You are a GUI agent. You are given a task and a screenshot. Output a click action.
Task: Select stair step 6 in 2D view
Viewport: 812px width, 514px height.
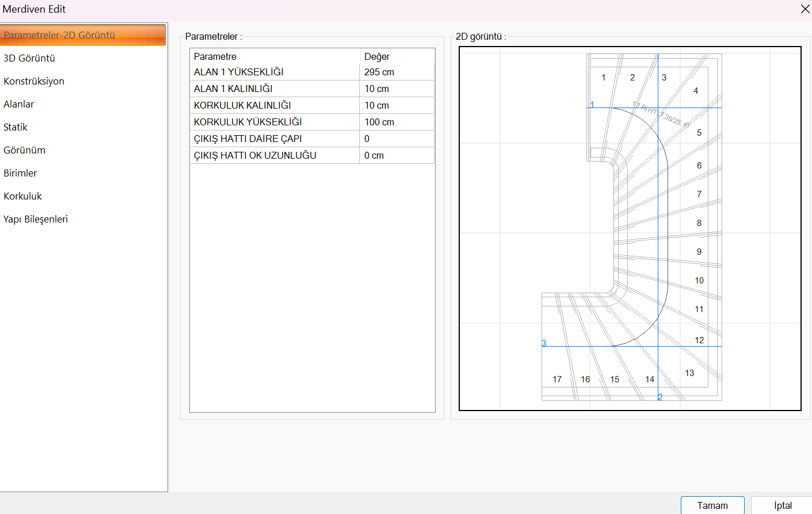[699, 166]
